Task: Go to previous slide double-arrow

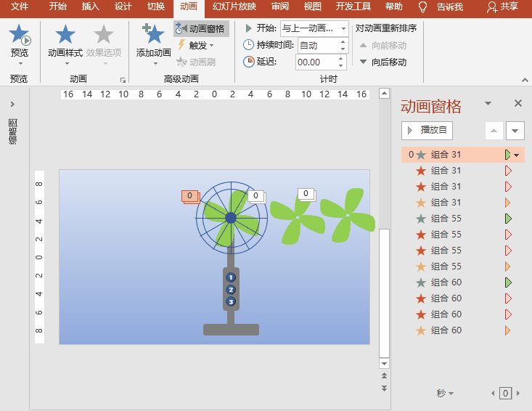Action: coord(384,375)
